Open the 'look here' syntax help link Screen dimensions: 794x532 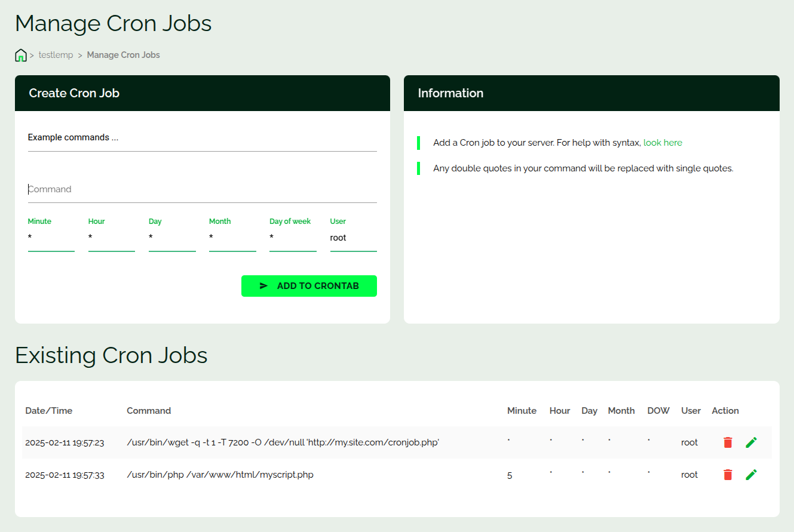663,143
